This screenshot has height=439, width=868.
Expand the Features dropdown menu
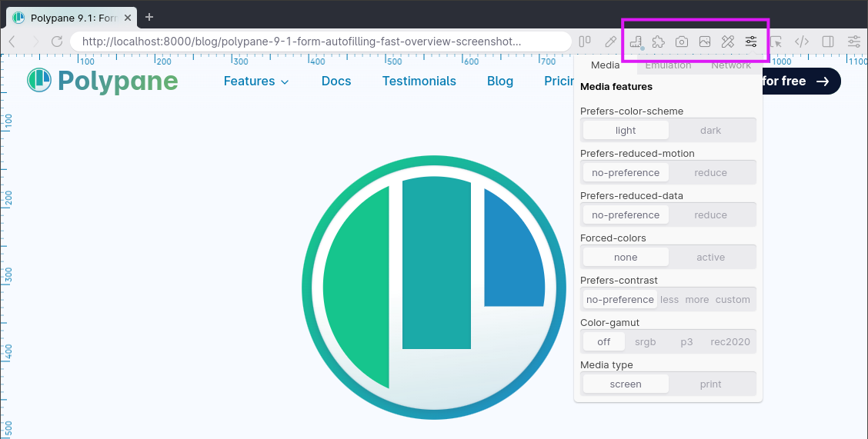[256, 81]
